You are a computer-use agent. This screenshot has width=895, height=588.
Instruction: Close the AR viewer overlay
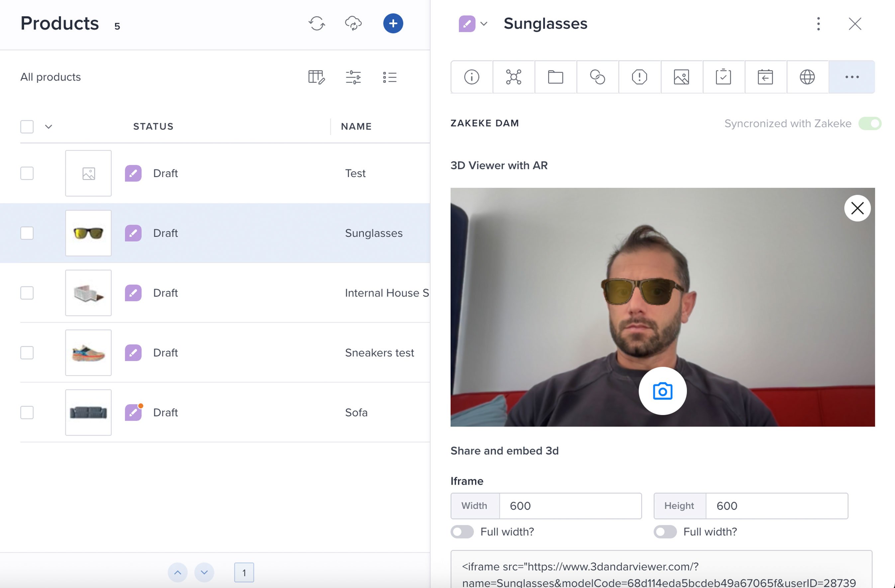857,208
